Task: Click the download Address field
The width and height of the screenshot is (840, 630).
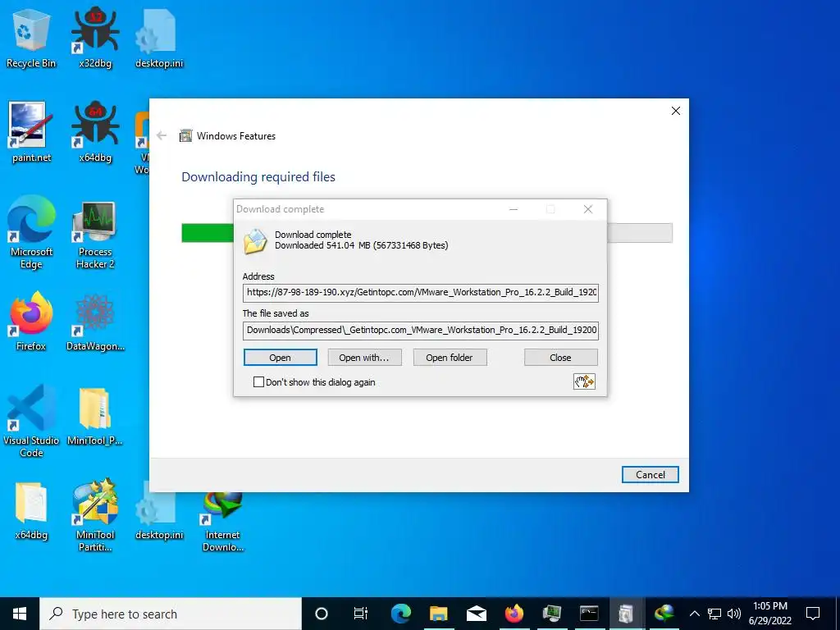Action: pyautogui.click(x=421, y=293)
